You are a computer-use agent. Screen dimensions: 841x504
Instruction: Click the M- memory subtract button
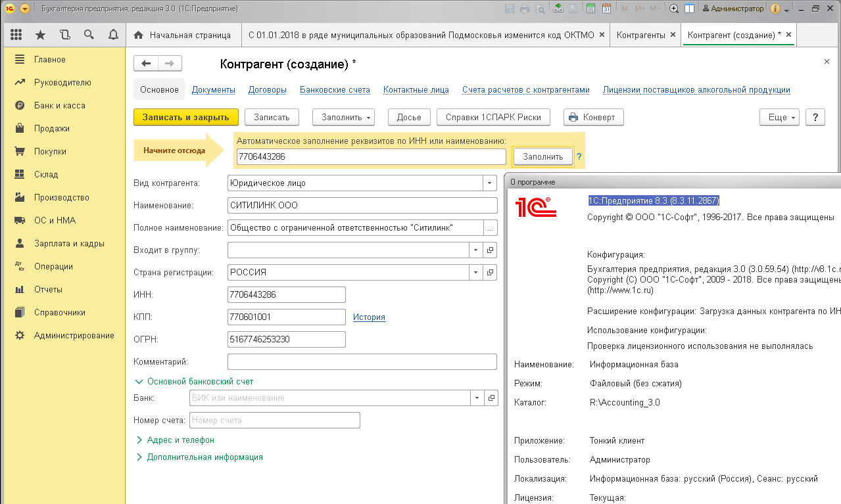(x=654, y=9)
